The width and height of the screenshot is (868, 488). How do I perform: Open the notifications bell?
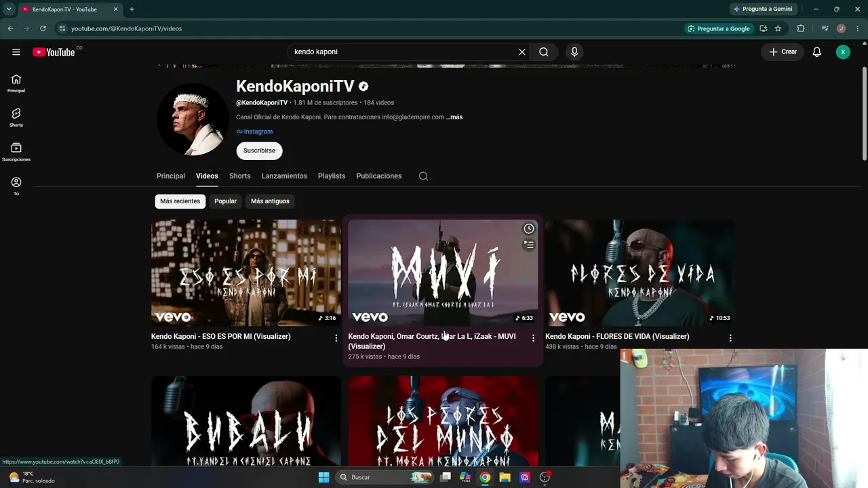817,52
